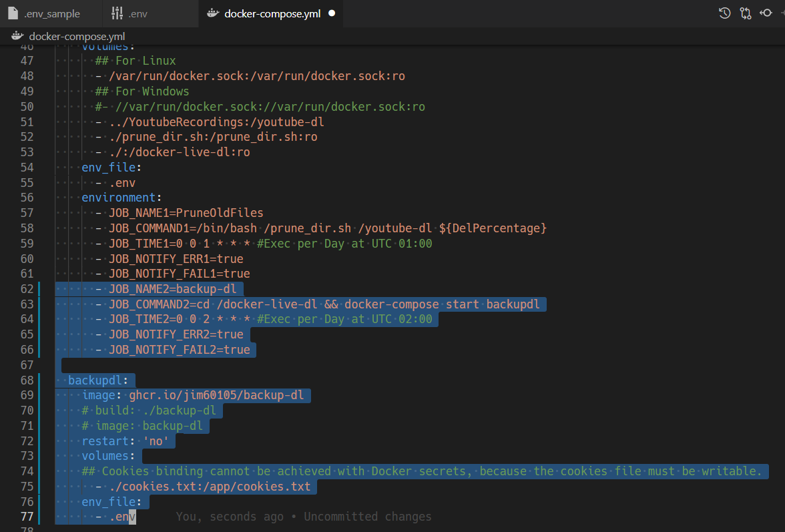Go to previous change commit icon
Screen dimensions: 785x532
[x=766, y=13]
